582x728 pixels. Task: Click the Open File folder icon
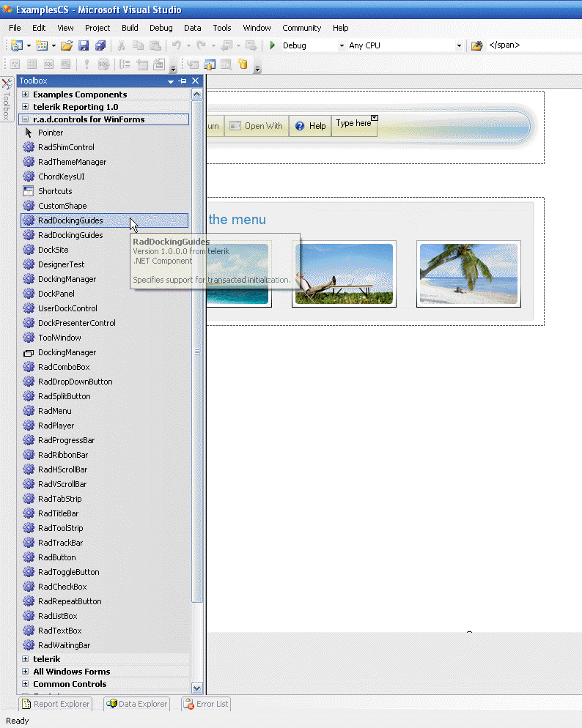67,45
